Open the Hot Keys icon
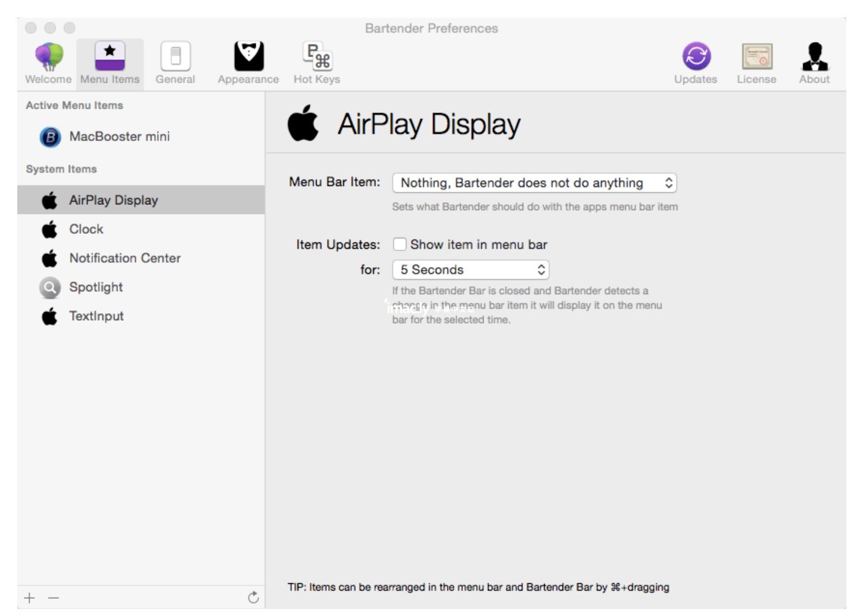859x616 pixels. click(x=317, y=56)
